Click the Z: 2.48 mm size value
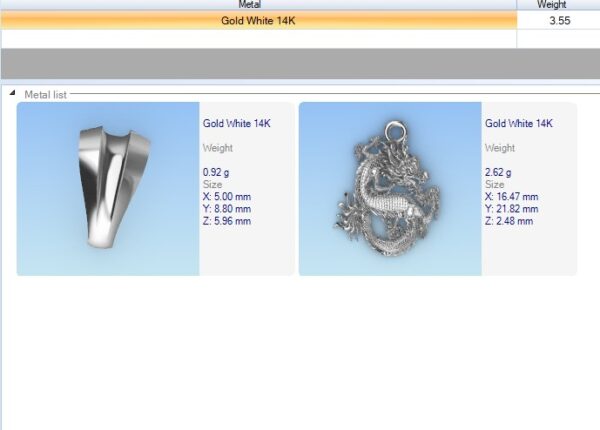This screenshot has width=600, height=430. point(509,221)
